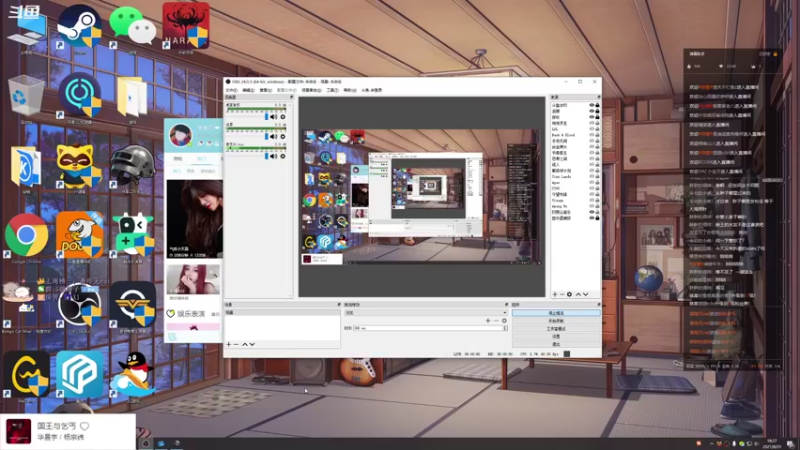Open OBS 设置 settings button
Screen dimensions: 800x450
coord(556,337)
